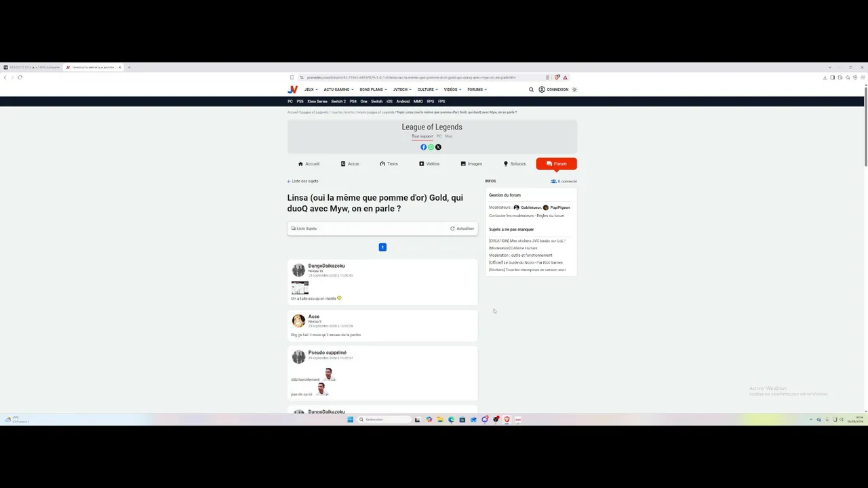Select the PS5 platform link
This screenshot has width=868, height=488.
[300, 102]
